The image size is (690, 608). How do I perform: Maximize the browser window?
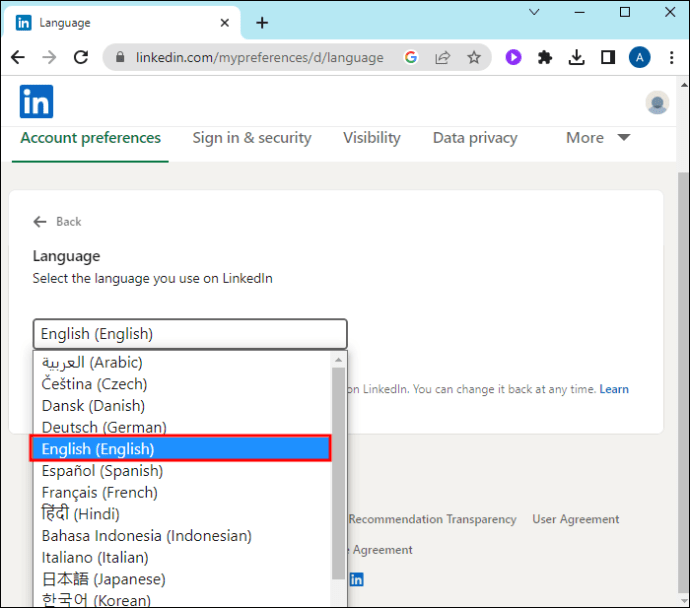tap(624, 12)
